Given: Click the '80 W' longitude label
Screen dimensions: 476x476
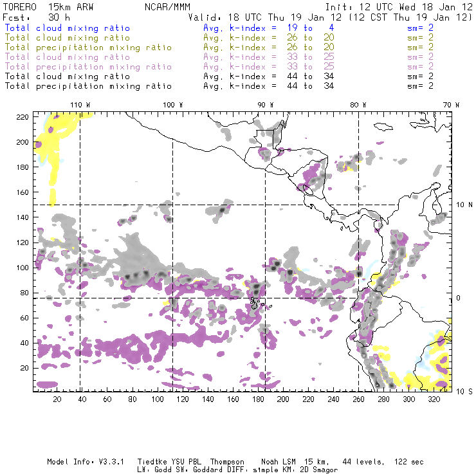Looking at the screenshot, I should (x=358, y=105).
